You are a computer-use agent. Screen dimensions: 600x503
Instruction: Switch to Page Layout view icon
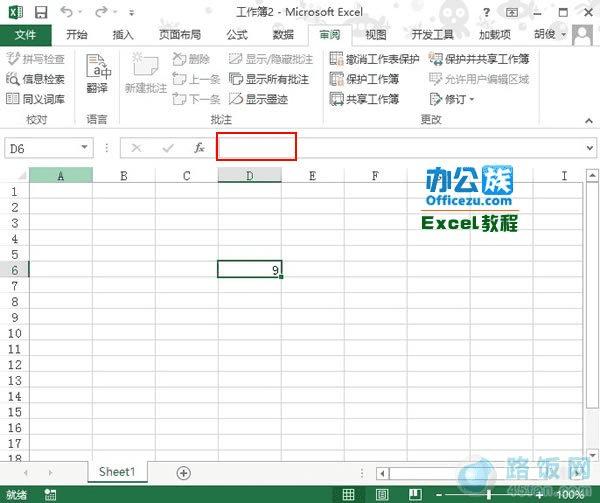382,495
